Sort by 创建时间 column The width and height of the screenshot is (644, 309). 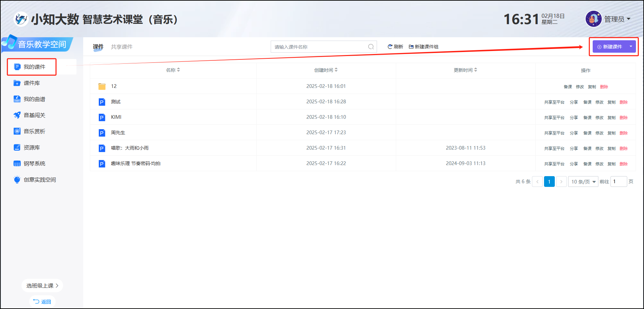click(326, 70)
